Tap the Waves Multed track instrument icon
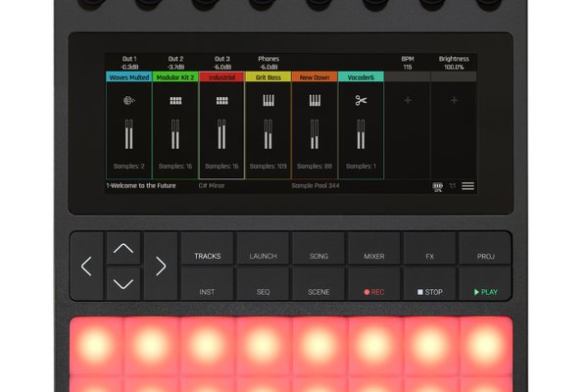 tap(129, 101)
